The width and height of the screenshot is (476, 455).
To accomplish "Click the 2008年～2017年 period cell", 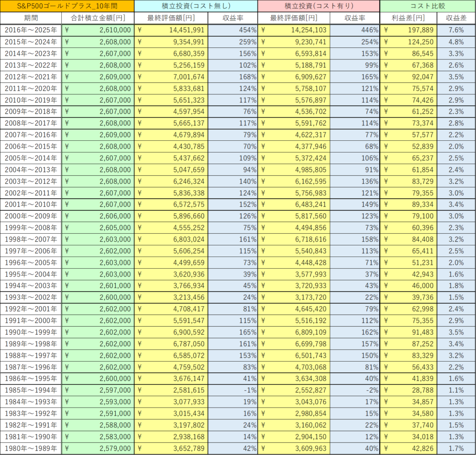I will pos(31,123).
